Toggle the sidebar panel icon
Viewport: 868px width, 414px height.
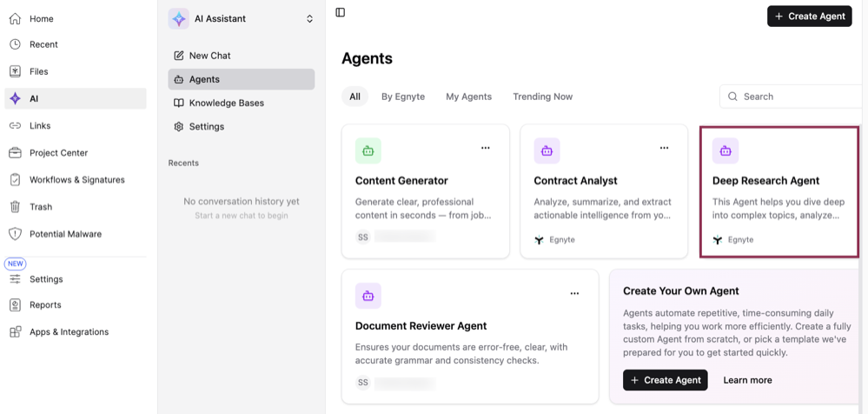[x=341, y=12]
